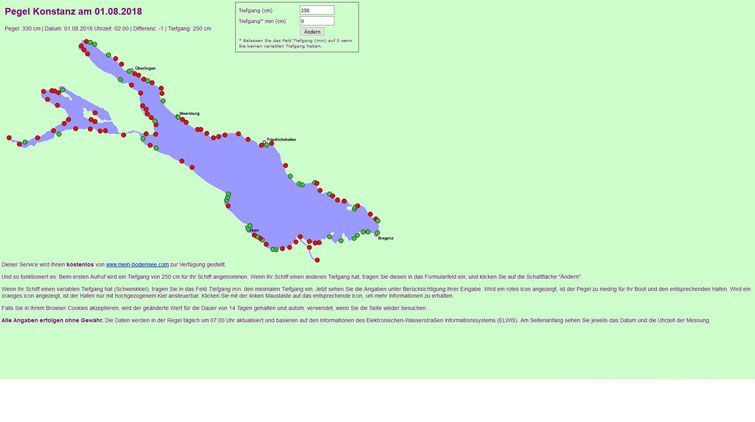Click lone green marker on shore opposite Überlingen
This screenshot has width=755, height=422.
point(120,79)
